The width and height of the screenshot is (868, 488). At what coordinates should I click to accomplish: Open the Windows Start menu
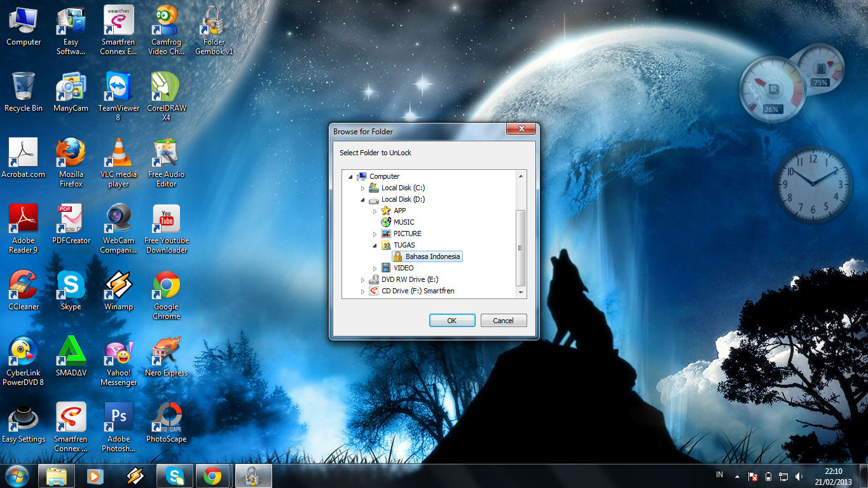[17, 475]
